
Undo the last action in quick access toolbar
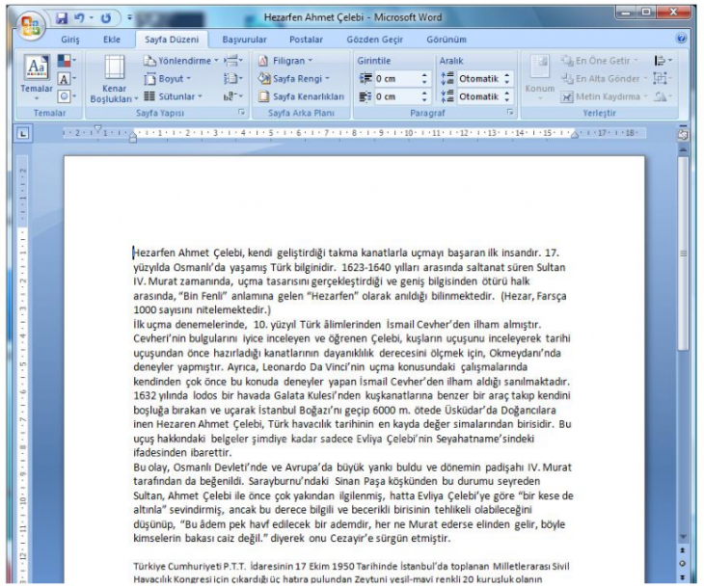[x=79, y=18]
